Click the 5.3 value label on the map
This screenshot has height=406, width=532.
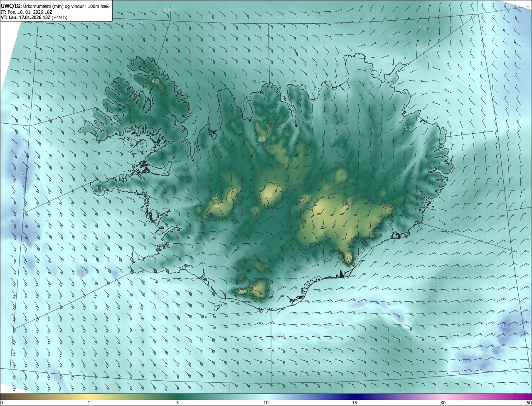tap(408, 128)
